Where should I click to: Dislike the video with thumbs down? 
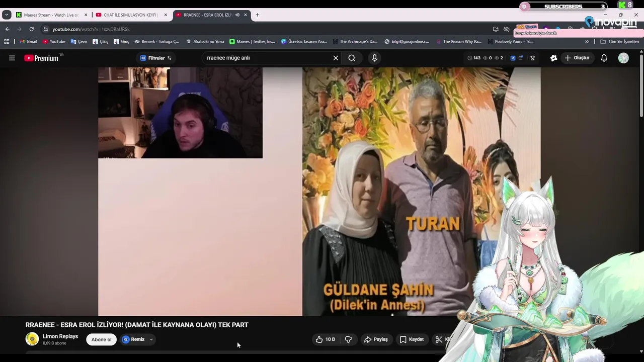tap(348, 339)
